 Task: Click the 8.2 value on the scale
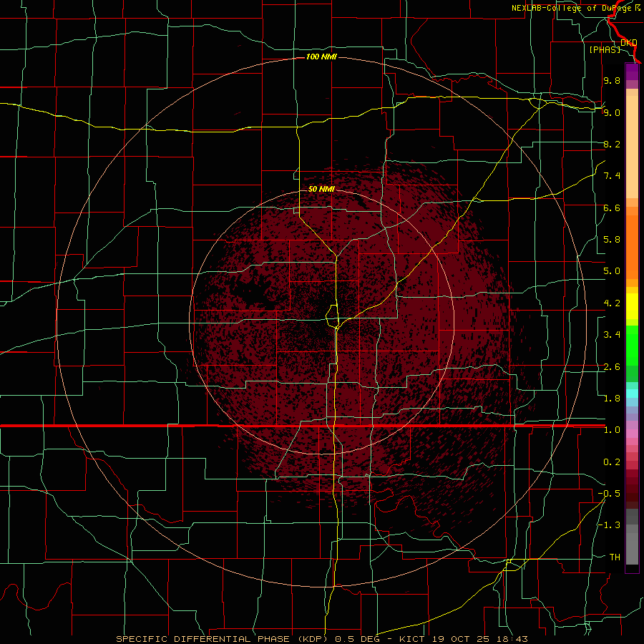point(612,144)
